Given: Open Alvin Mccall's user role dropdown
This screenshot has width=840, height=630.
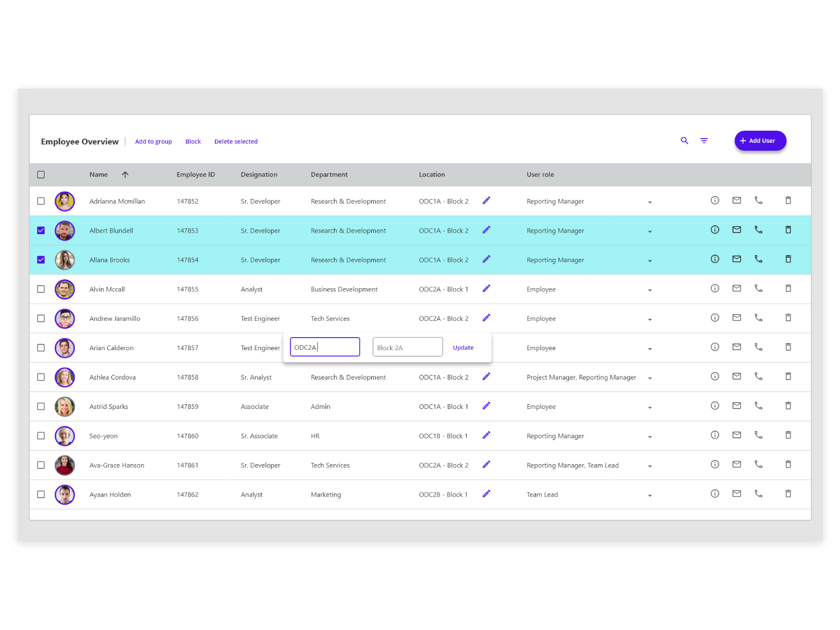Looking at the screenshot, I should [x=650, y=290].
